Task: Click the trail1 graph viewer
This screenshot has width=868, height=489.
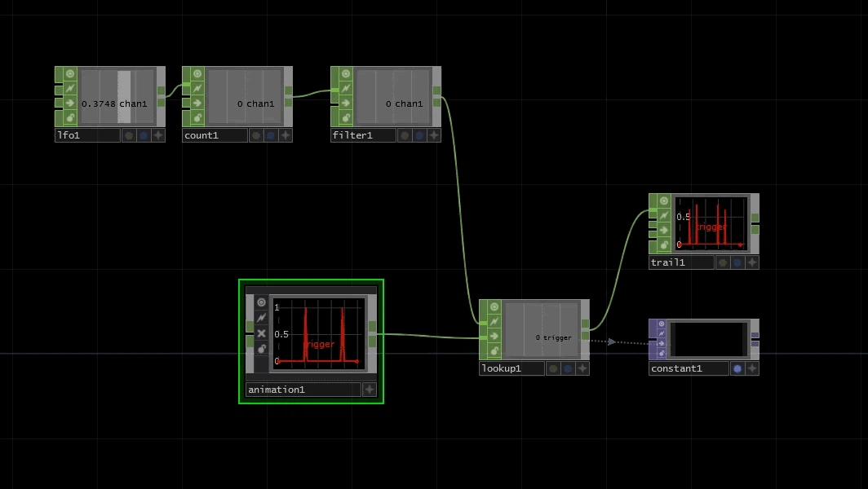Action: coord(711,223)
